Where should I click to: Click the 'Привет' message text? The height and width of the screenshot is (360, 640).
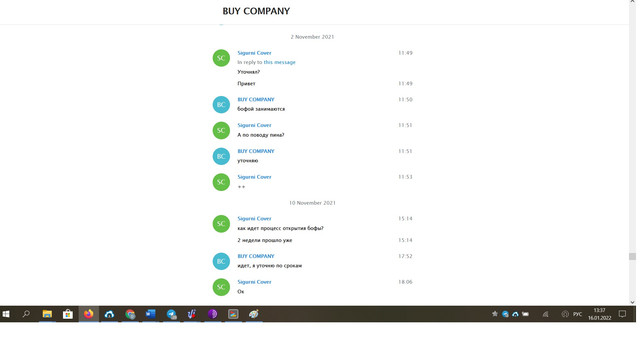pos(246,84)
